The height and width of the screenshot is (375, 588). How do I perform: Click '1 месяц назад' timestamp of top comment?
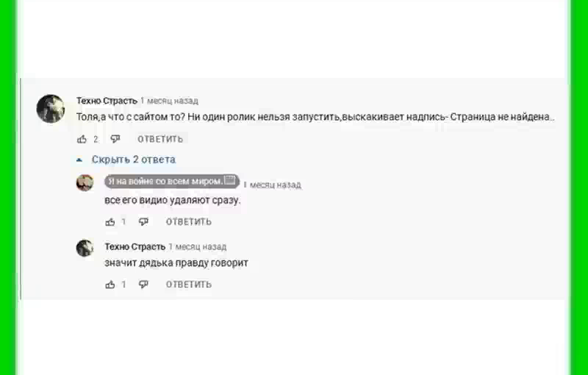click(170, 101)
